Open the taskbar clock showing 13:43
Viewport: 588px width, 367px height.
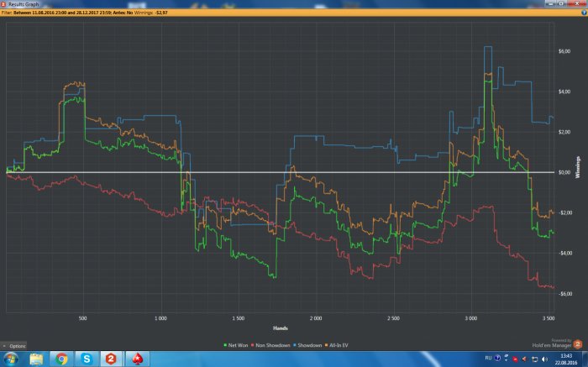pyautogui.click(x=566, y=359)
